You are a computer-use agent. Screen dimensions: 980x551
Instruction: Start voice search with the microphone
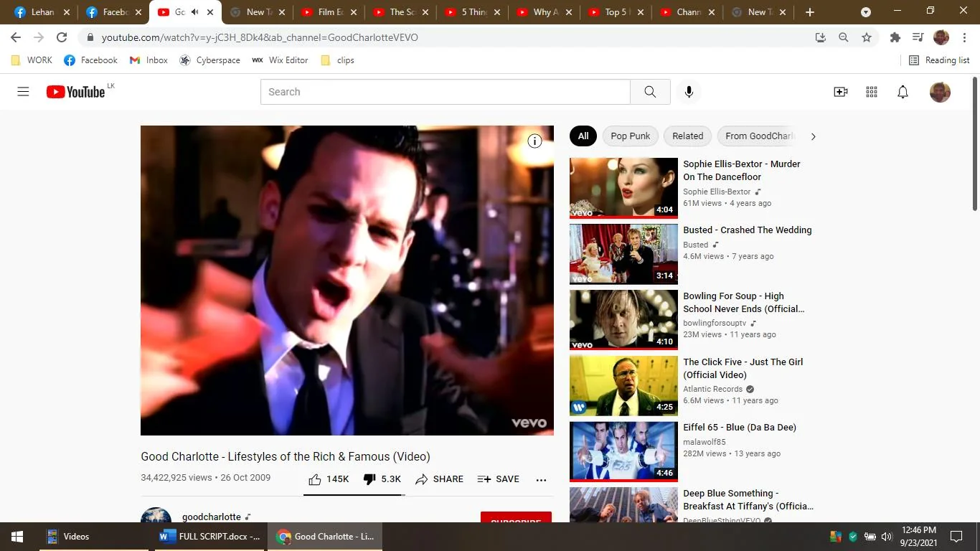689,92
